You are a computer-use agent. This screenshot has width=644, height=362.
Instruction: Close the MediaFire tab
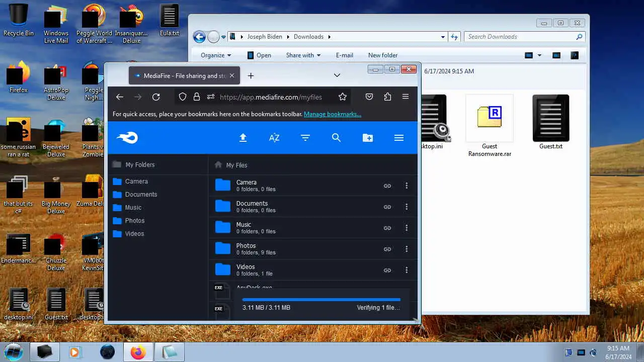(x=232, y=76)
